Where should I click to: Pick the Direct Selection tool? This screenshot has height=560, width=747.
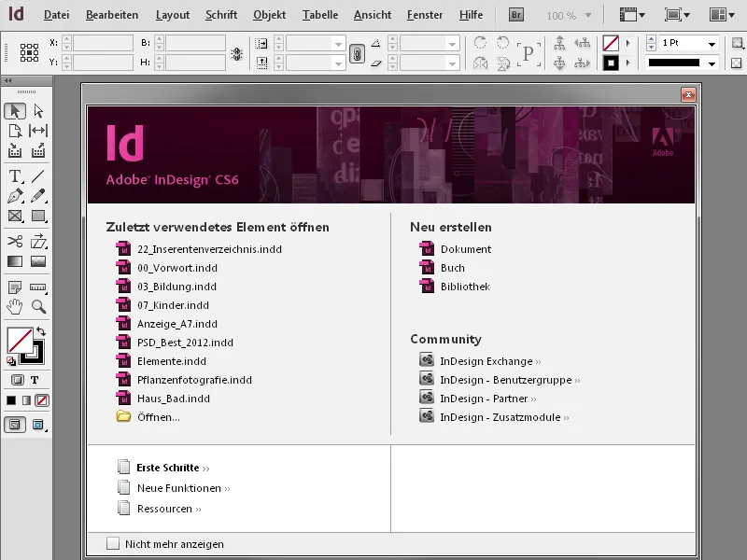[x=37, y=110]
